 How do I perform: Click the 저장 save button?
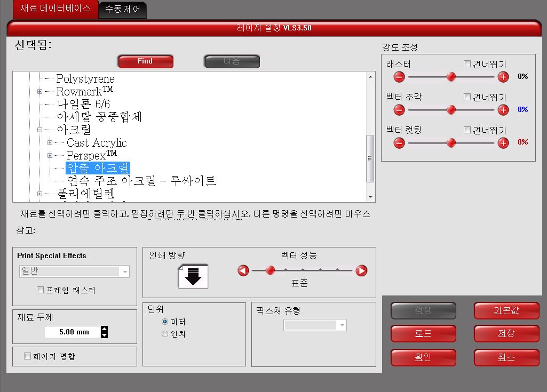coord(506,334)
